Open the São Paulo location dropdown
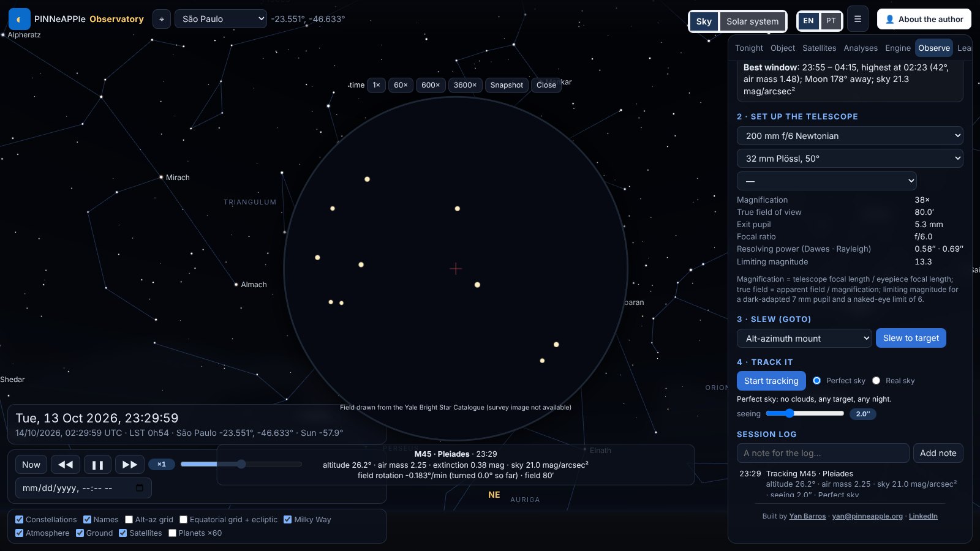The width and height of the screenshot is (980, 551). coord(221,19)
